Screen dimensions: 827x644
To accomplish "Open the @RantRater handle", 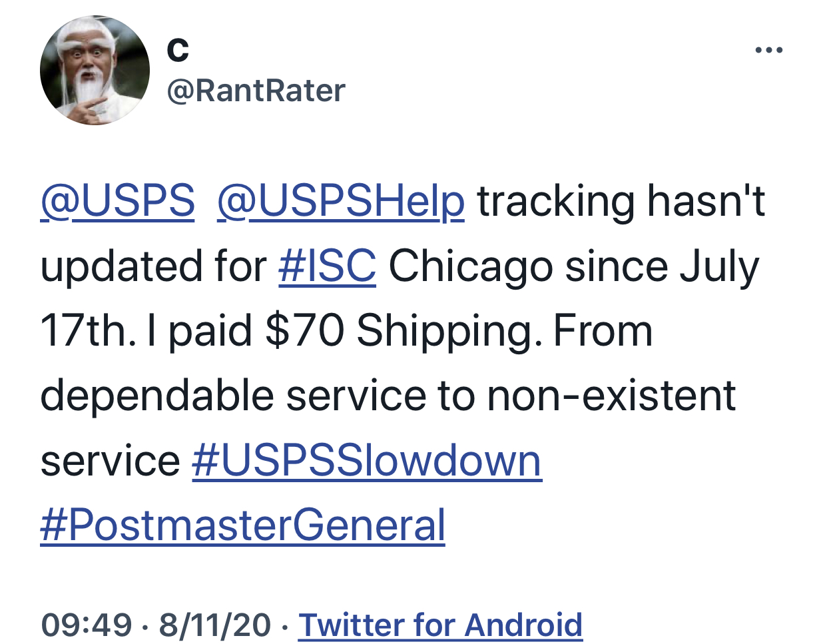I will 256,91.
